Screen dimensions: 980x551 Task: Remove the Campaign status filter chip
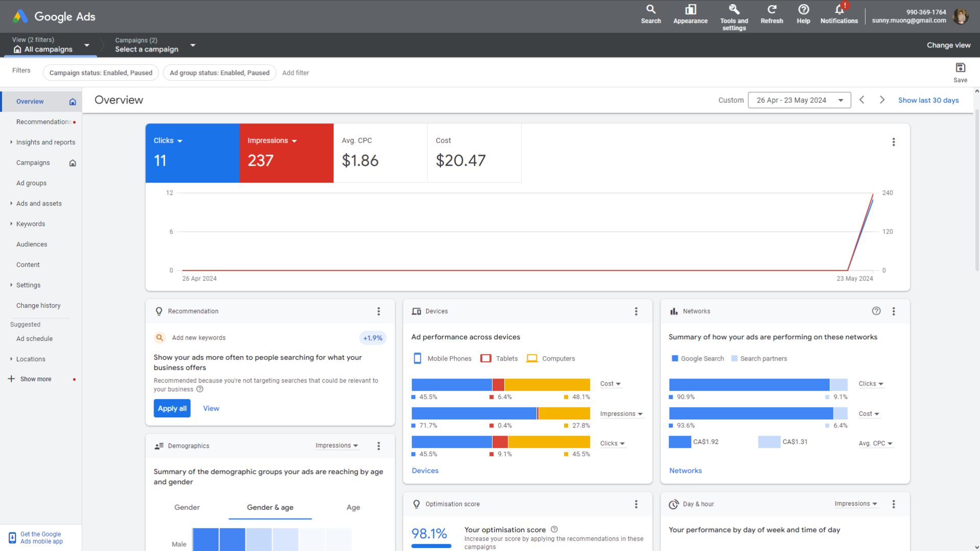point(101,73)
